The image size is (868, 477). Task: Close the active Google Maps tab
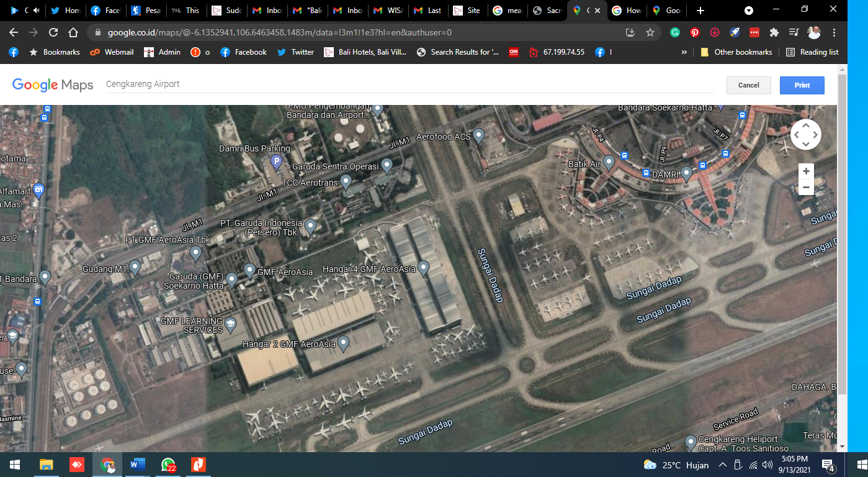click(597, 11)
